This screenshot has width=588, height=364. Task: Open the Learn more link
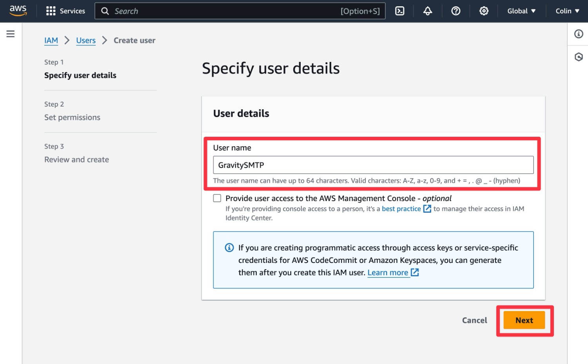388,272
